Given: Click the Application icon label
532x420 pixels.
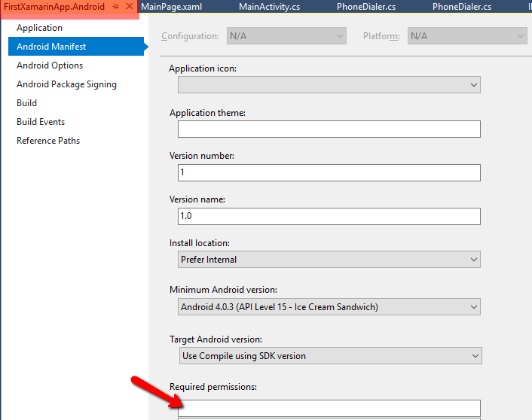Looking at the screenshot, I should [203, 68].
